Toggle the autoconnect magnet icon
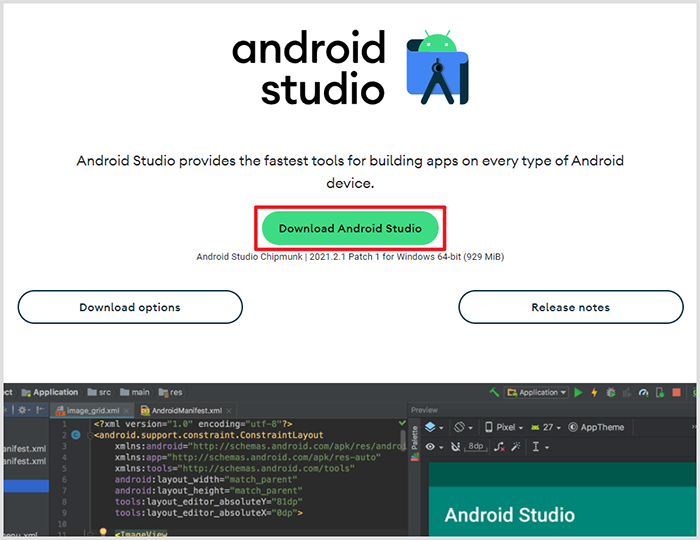Image resolution: width=700 pixels, height=540 pixels. 455,447
